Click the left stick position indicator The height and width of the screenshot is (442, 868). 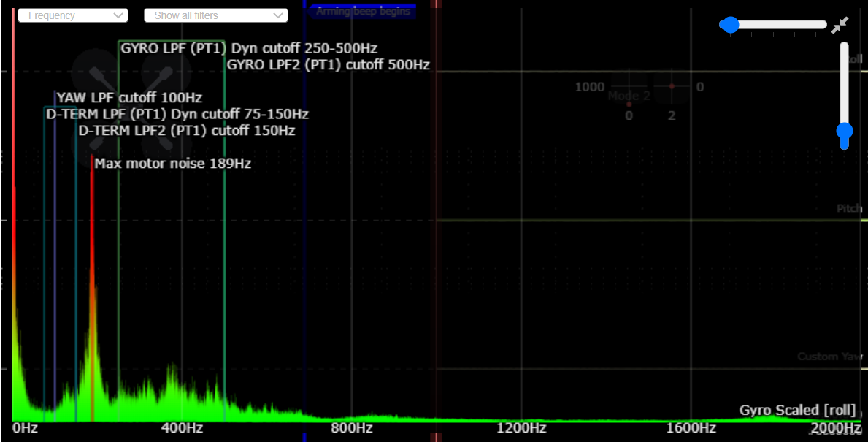(629, 104)
